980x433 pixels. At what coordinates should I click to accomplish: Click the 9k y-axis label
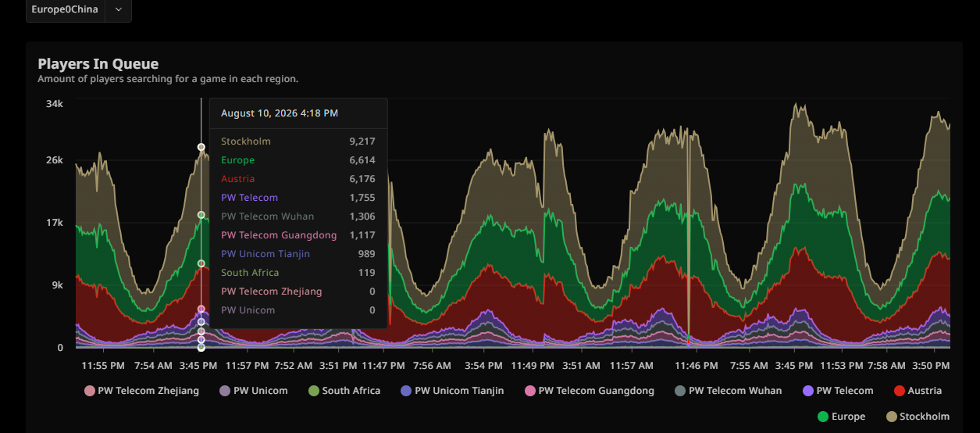click(x=58, y=285)
